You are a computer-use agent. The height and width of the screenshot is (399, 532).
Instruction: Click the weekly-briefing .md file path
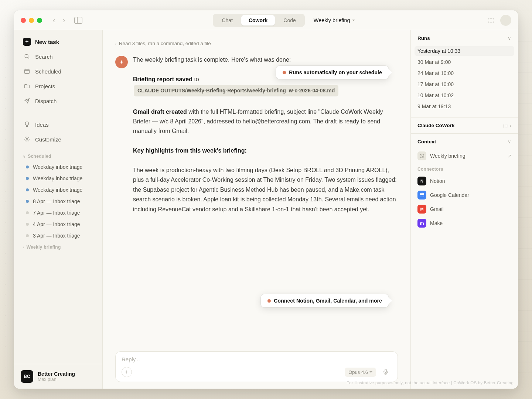click(x=236, y=91)
